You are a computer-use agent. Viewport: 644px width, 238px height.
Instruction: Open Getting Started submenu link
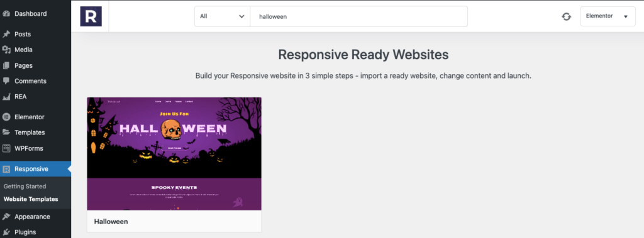(x=25, y=187)
